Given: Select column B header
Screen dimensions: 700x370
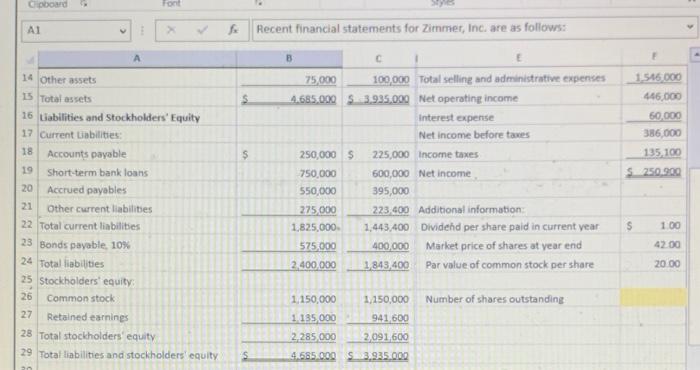Looking at the screenshot, I should 289,58.
